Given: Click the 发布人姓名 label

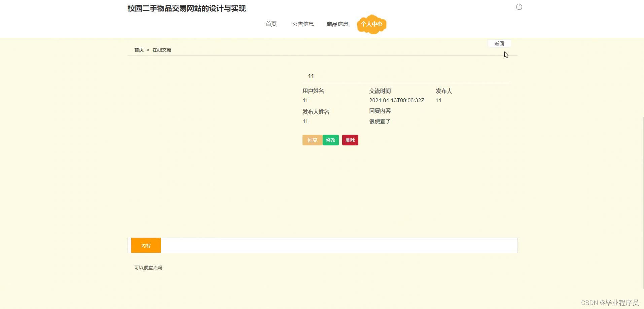Looking at the screenshot, I should (316, 112).
